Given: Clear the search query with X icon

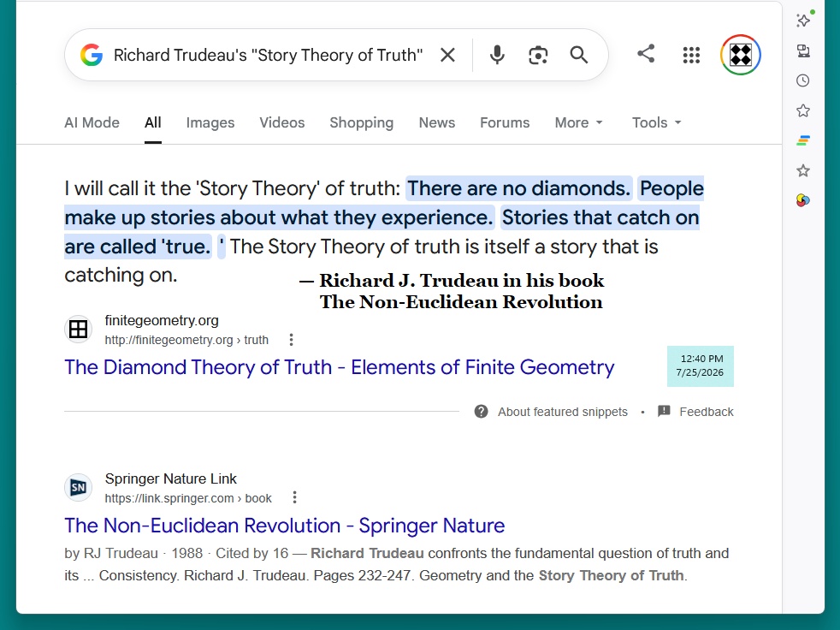Looking at the screenshot, I should 447,55.
